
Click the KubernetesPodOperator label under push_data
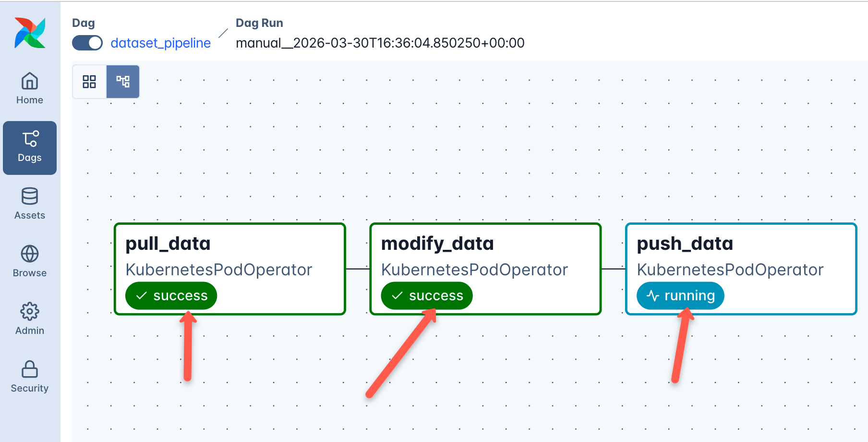coord(730,270)
